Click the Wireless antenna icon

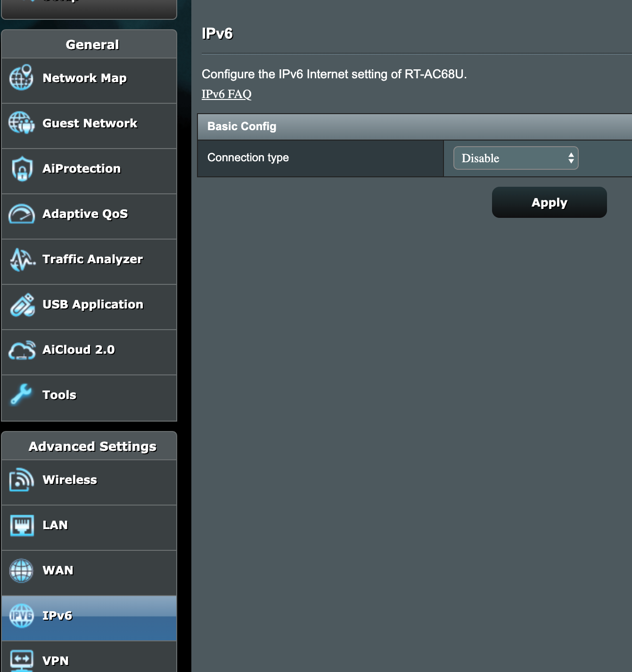(21, 480)
